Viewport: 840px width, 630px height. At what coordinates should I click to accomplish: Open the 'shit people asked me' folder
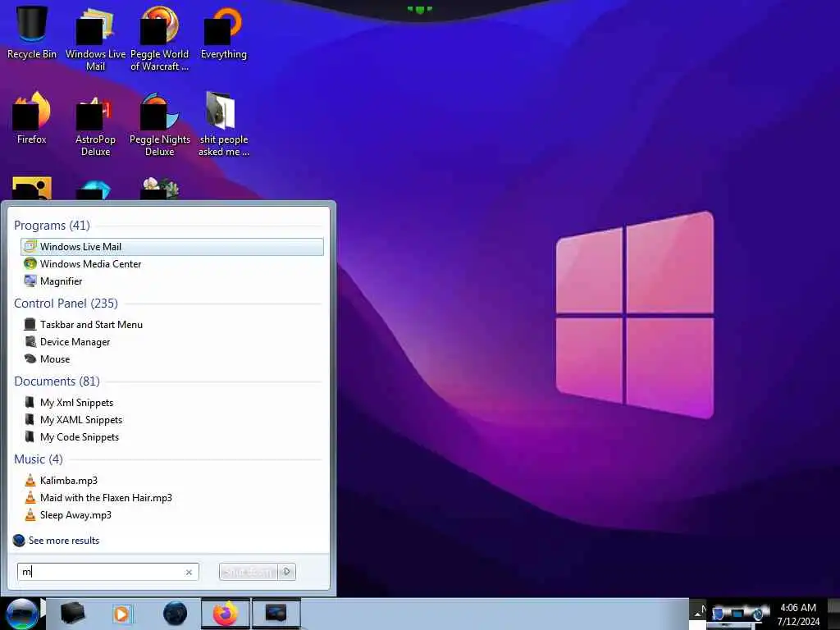223,125
